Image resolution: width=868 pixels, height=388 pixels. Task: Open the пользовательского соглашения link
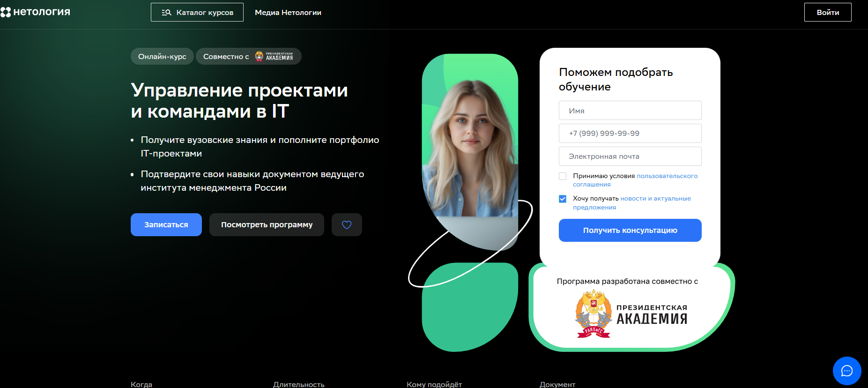pyautogui.click(x=667, y=176)
